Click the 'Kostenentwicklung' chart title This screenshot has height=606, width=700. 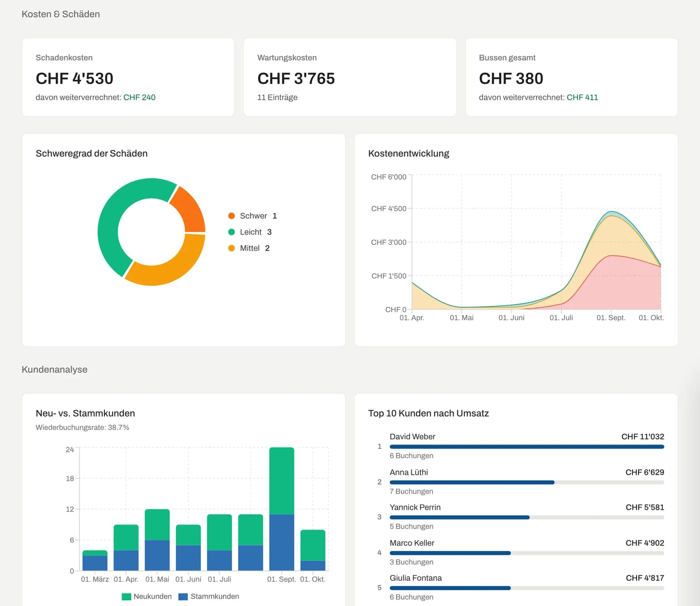[x=409, y=154]
